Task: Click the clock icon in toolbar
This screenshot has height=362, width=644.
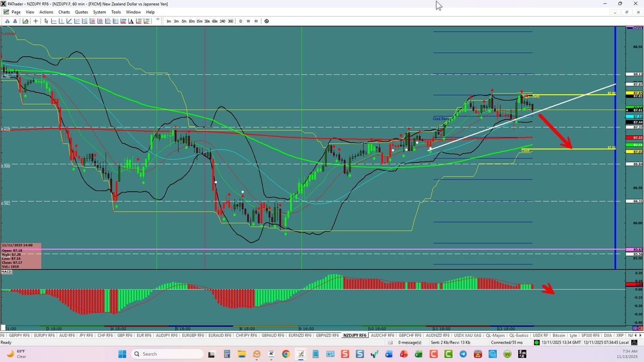Action: (267, 21)
